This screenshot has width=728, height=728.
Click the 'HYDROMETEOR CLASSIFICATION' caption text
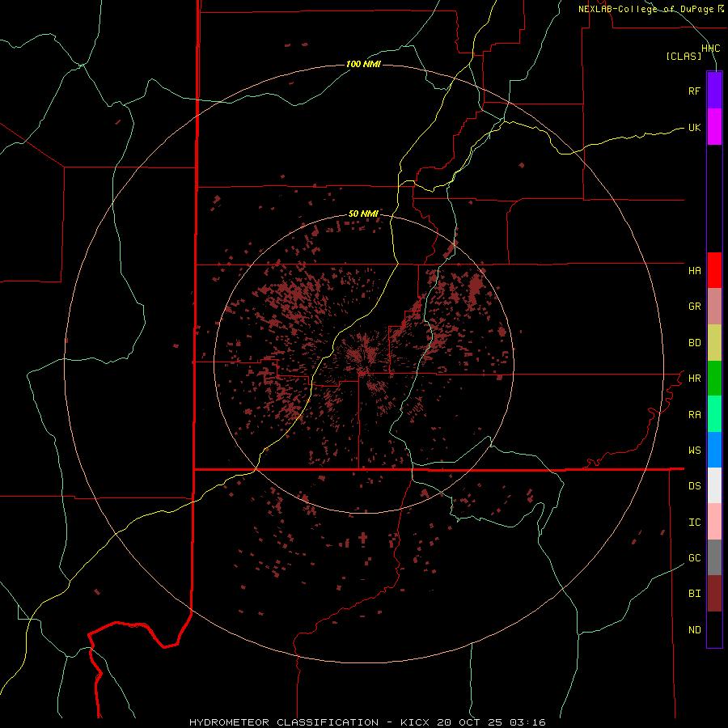284,722
